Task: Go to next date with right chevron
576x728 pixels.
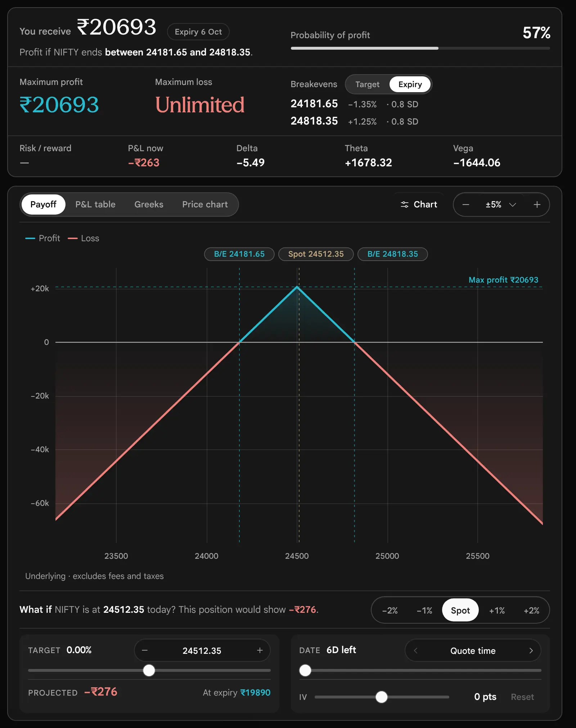Action: [531, 650]
